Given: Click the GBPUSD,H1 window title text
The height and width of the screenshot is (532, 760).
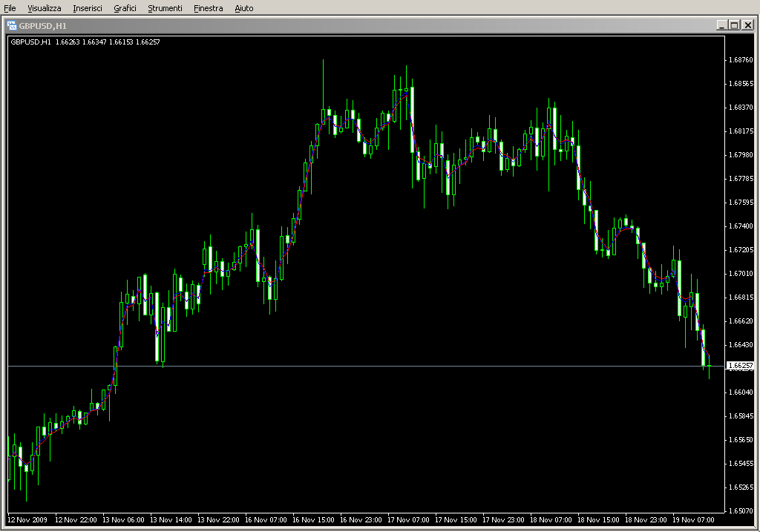Looking at the screenshot, I should coord(42,26).
